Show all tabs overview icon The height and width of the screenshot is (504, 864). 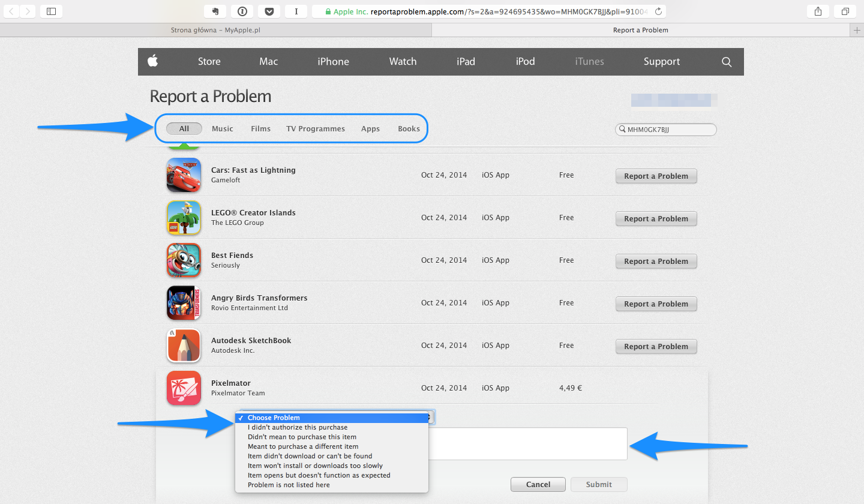845,11
